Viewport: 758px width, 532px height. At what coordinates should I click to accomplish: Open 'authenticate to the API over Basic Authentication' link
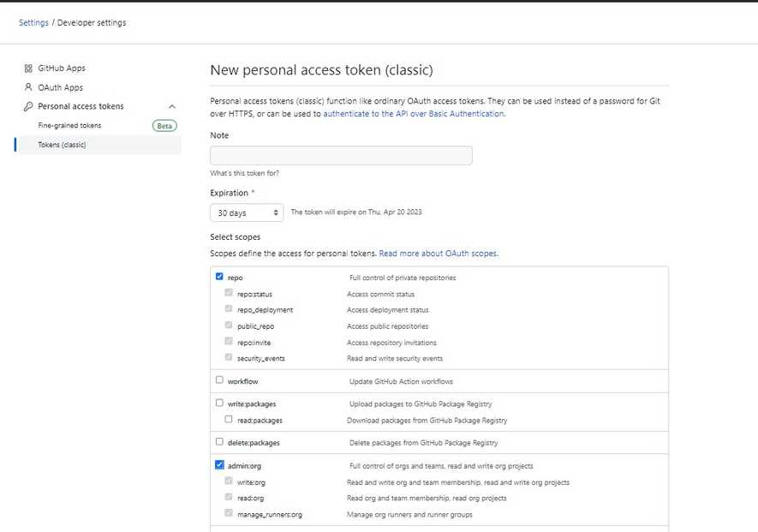[x=414, y=113]
